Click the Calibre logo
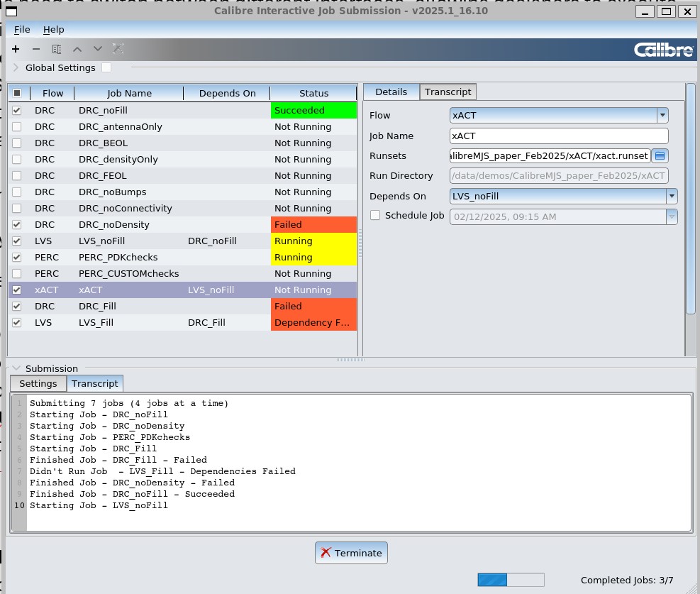Screen dimensions: 700x594 [x=663, y=50]
